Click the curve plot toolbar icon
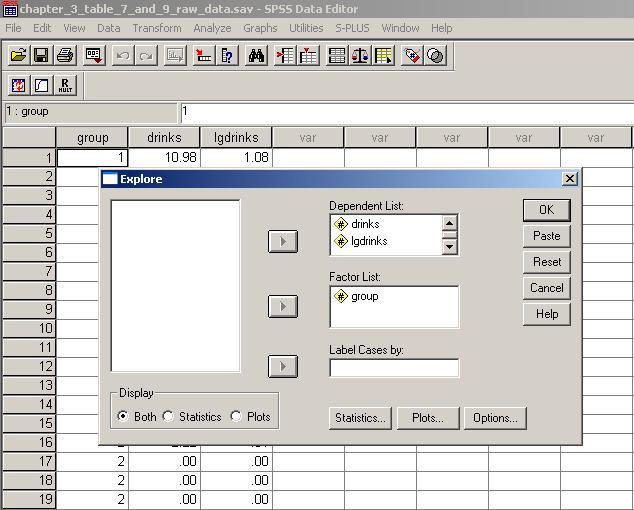This screenshot has height=510, width=634. (42, 85)
